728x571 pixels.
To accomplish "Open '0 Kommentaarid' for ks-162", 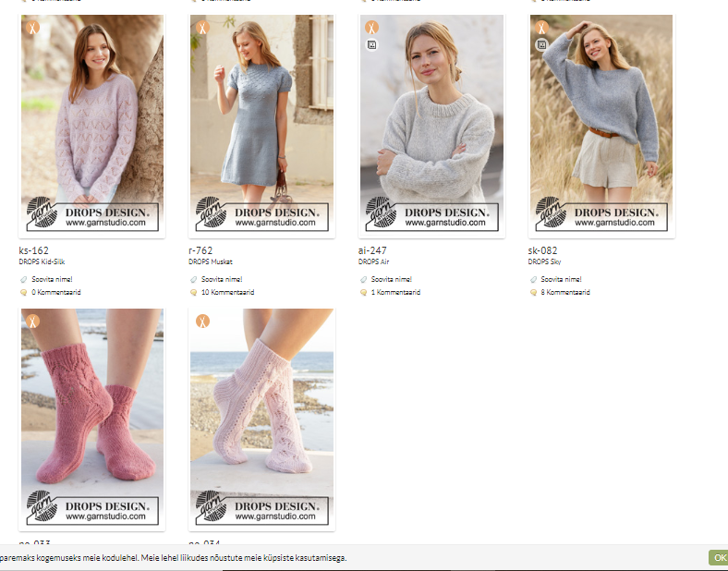I will pos(56,293).
